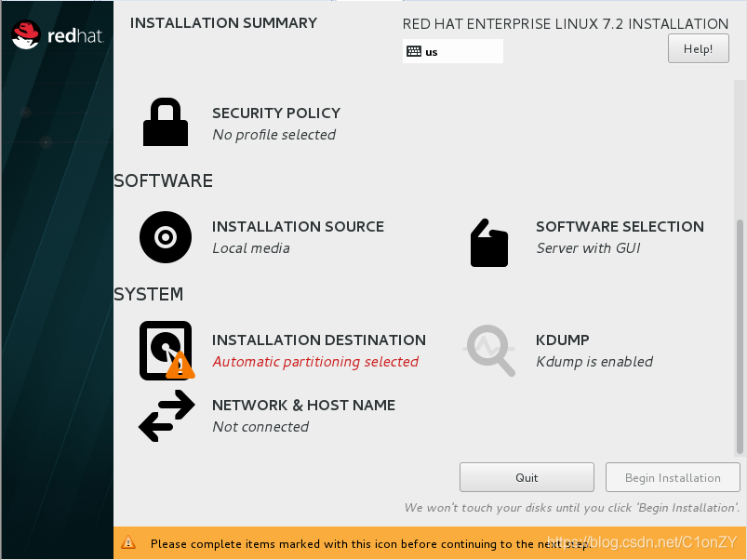Open the Security Policy padlock icon

pos(166,122)
